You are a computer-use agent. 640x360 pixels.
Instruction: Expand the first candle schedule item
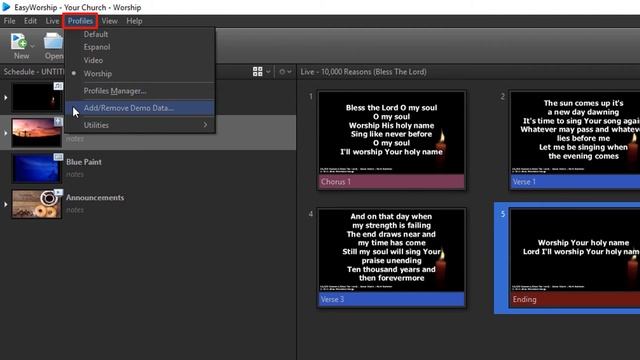click(5, 98)
